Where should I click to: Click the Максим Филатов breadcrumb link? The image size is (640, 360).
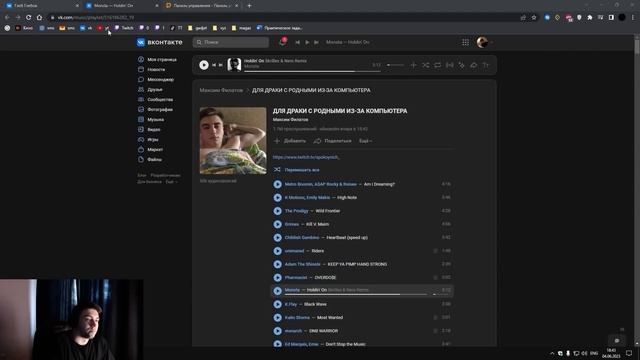pos(221,90)
